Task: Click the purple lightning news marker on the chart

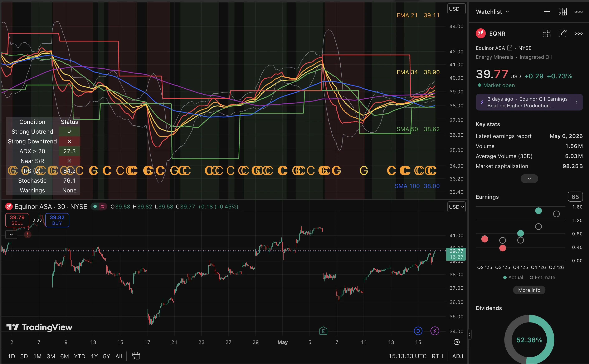Action: [435, 331]
